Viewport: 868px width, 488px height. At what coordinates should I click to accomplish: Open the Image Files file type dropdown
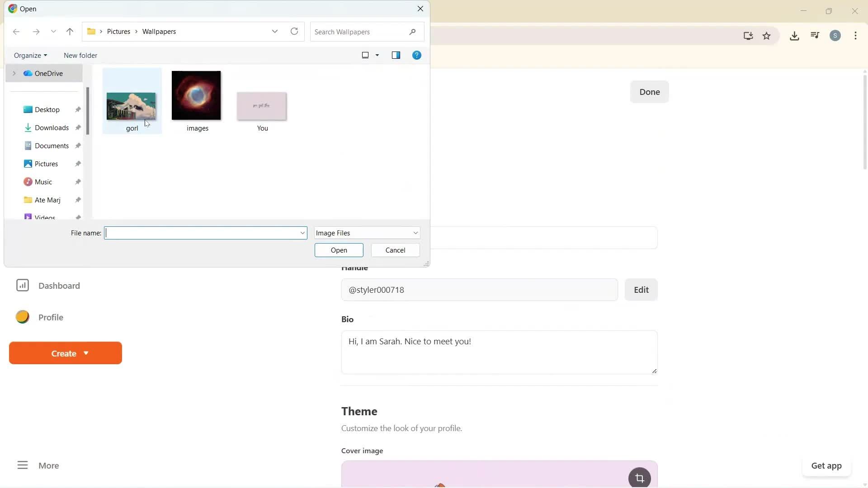click(x=367, y=233)
